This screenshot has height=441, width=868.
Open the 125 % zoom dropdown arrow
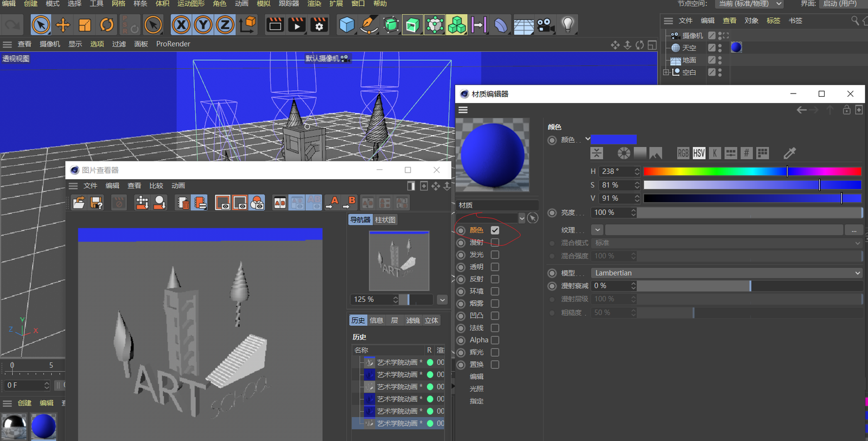point(442,300)
